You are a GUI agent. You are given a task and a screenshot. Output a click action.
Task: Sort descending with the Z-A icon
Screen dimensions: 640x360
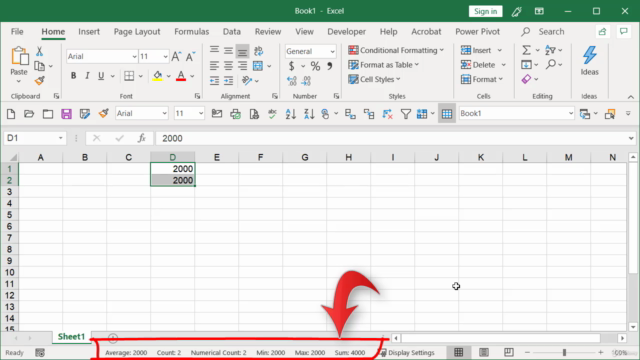click(x=309, y=114)
